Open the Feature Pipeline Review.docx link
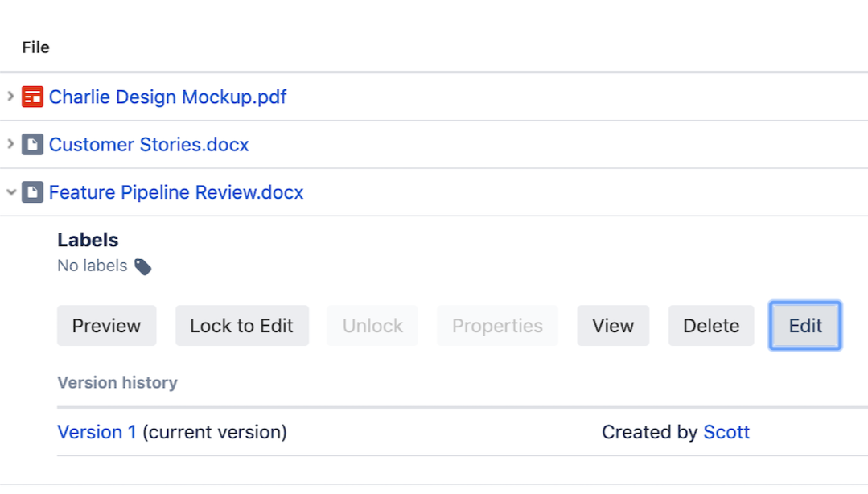The image size is (868, 494). pos(176,192)
